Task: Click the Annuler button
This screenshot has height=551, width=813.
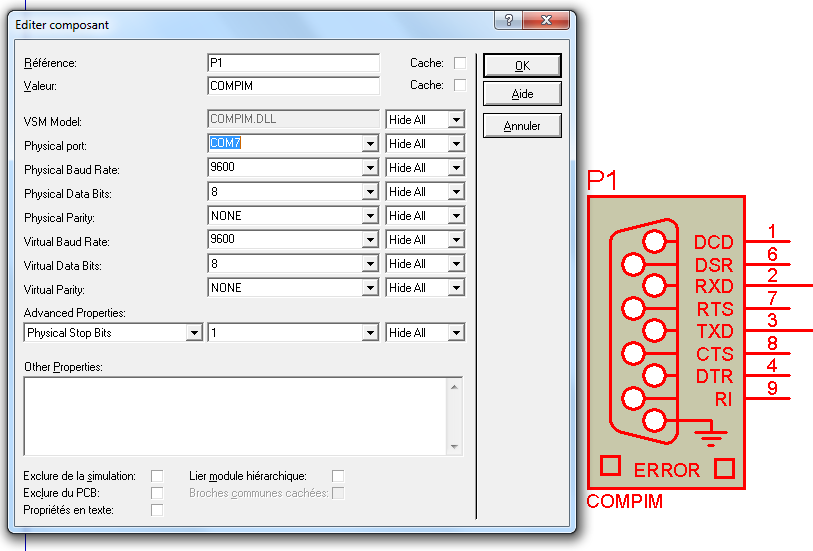Action: [x=522, y=126]
